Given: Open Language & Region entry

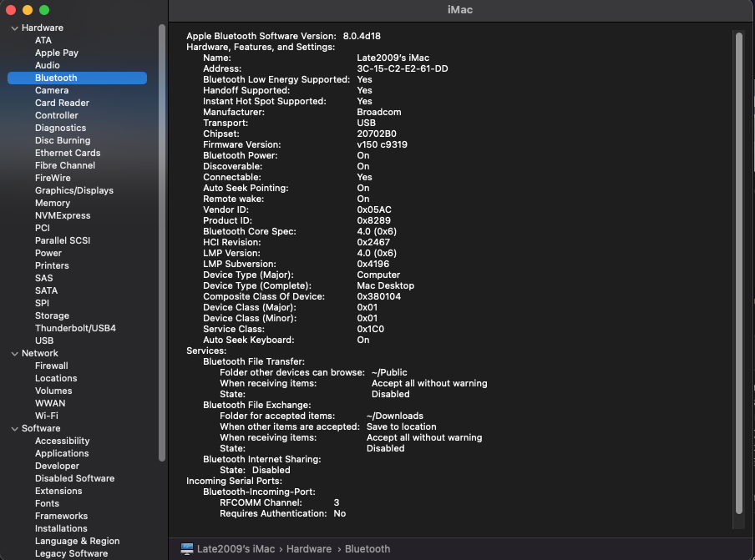Looking at the screenshot, I should (x=77, y=541).
